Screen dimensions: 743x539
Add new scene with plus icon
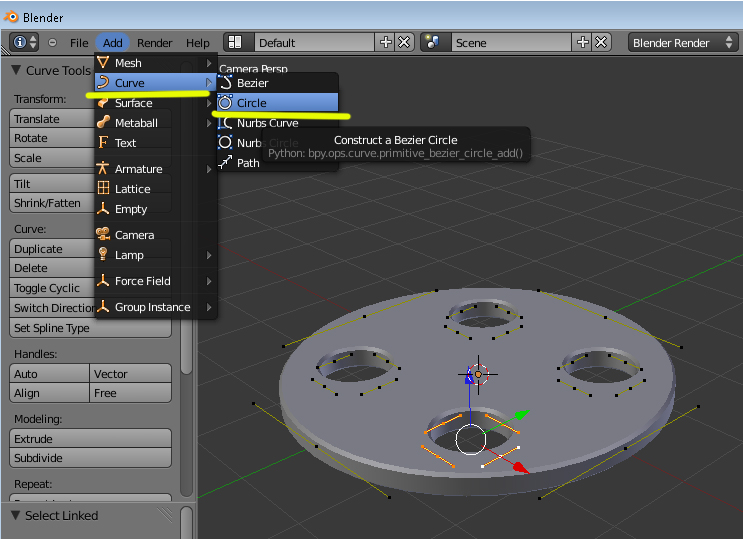(582, 43)
